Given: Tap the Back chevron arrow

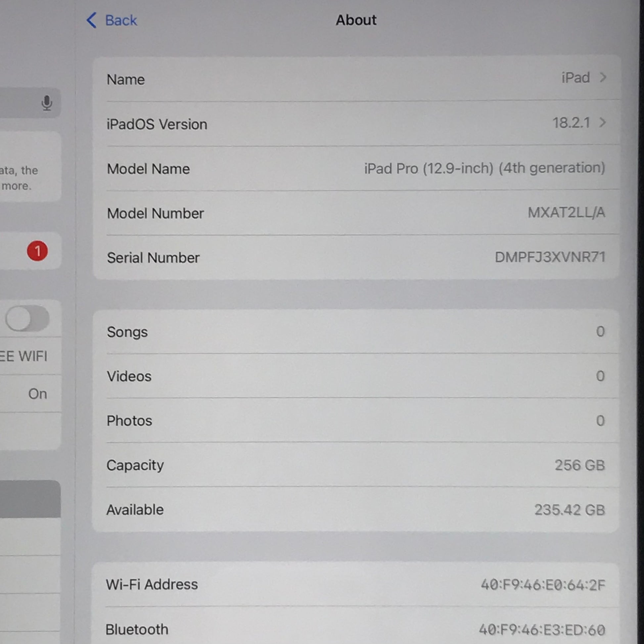Looking at the screenshot, I should tap(91, 20).
